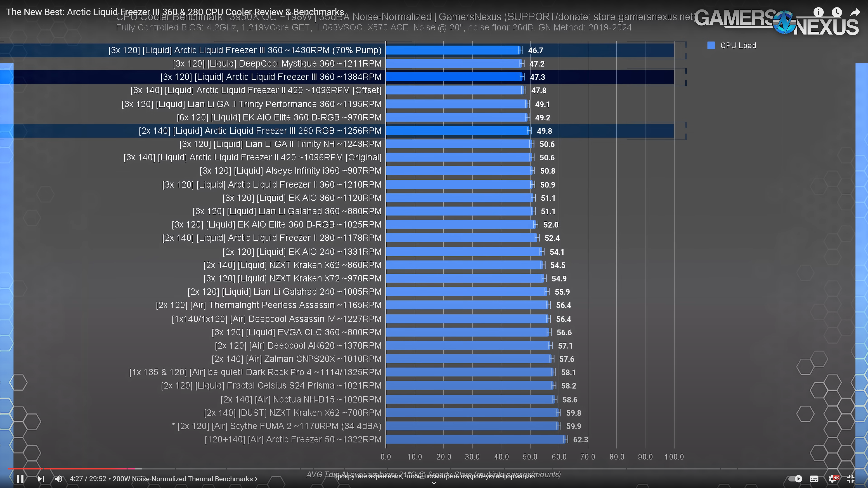Exit full screen mode

coord(850,479)
